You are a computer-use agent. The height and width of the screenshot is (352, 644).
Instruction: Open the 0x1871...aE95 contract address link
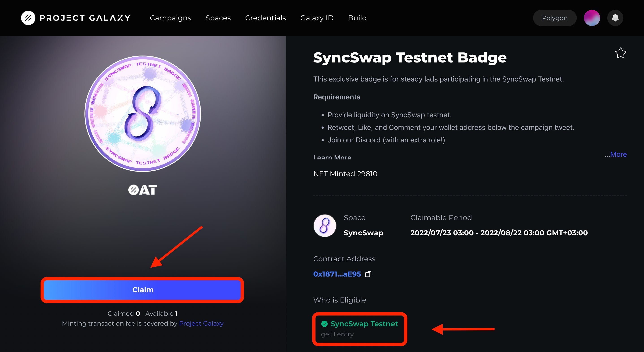point(337,274)
